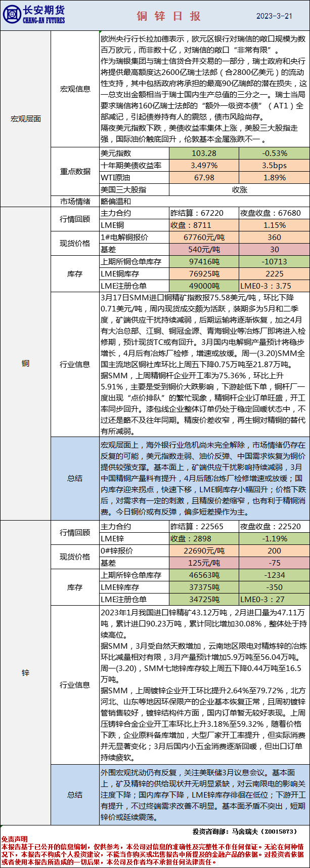Click the 1#电解铜报价 row label
The height and width of the screenshot is (868, 310).
point(134,238)
